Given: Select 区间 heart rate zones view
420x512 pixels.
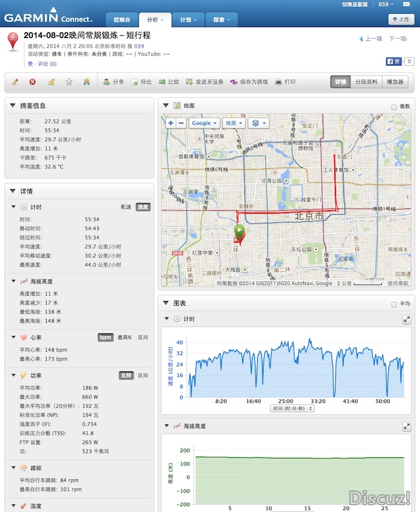Looking at the screenshot, I should 143,337.
